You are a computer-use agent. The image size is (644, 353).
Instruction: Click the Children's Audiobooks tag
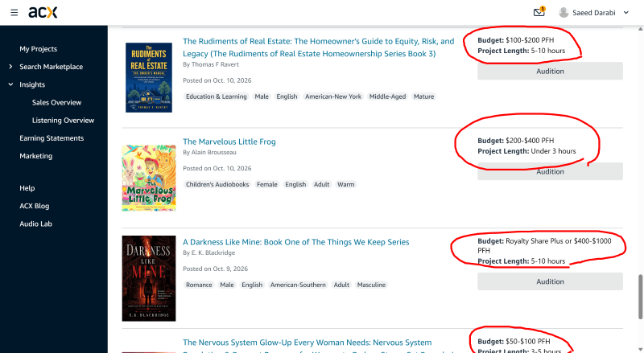[x=217, y=184]
